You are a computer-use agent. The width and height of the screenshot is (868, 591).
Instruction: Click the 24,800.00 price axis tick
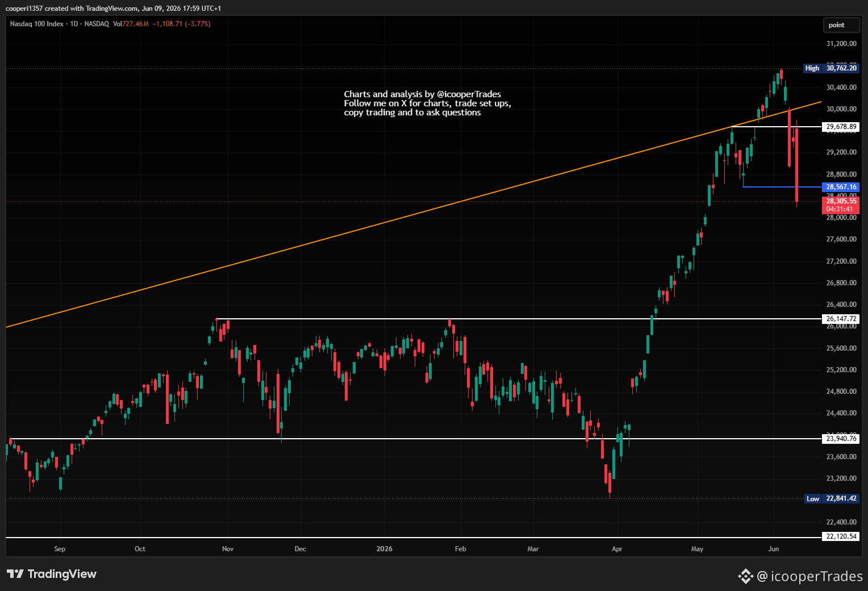point(841,392)
